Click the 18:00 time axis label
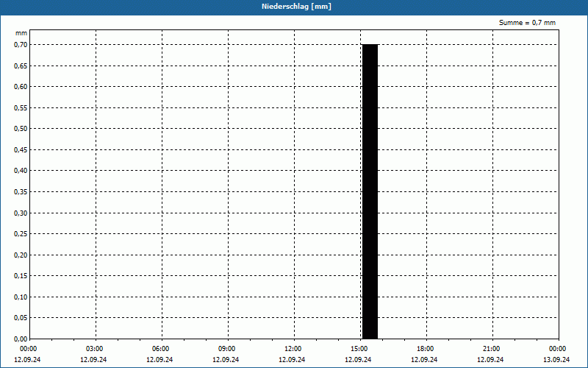The image size is (588, 368). pos(426,349)
